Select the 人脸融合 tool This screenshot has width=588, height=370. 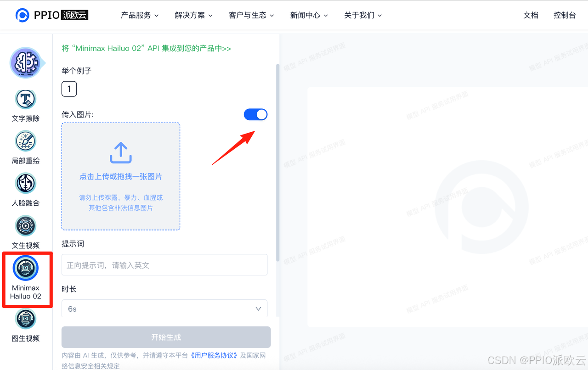(x=25, y=183)
